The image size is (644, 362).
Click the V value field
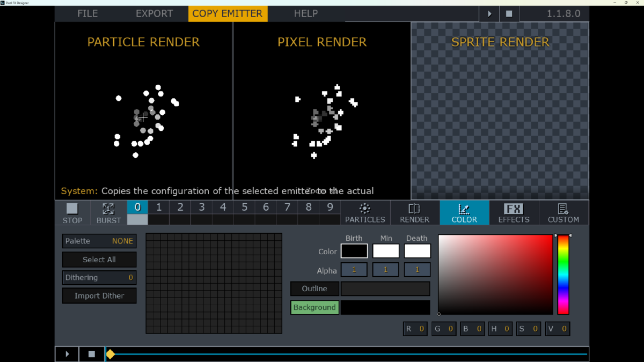click(558, 329)
